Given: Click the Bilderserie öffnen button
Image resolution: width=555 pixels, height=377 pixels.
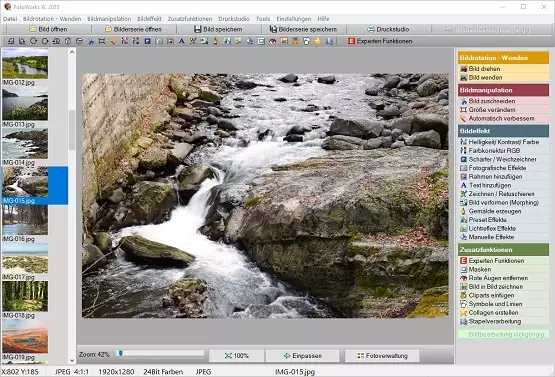Looking at the screenshot, I should point(133,29).
